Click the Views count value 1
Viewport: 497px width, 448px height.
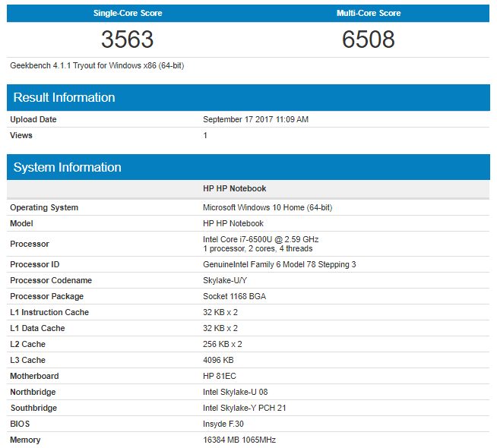(x=205, y=135)
